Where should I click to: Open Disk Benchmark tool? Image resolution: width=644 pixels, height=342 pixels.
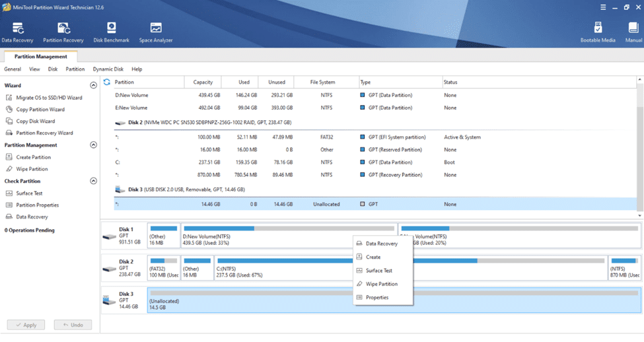[x=112, y=32]
